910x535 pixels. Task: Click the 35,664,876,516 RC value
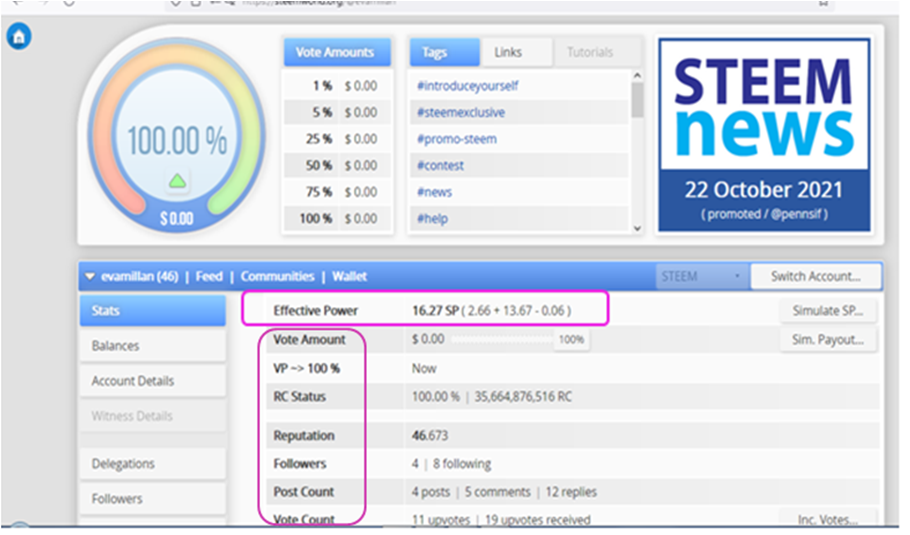coord(523,396)
